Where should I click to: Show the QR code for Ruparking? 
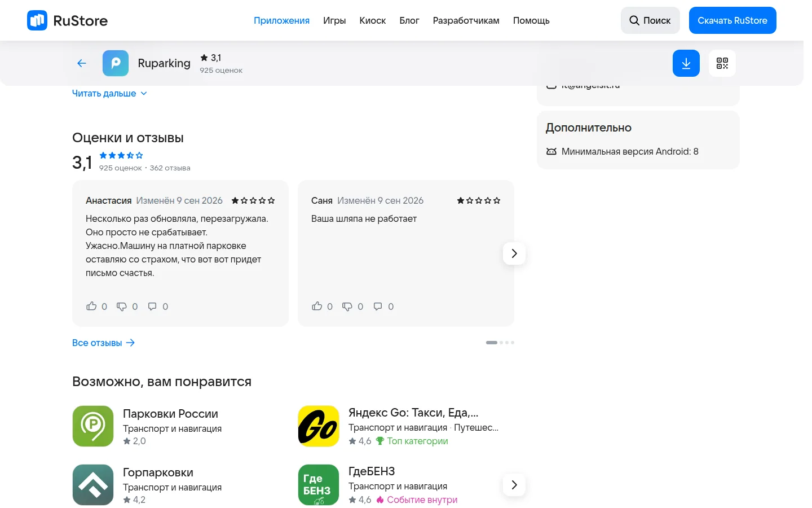(x=722, y=63)
